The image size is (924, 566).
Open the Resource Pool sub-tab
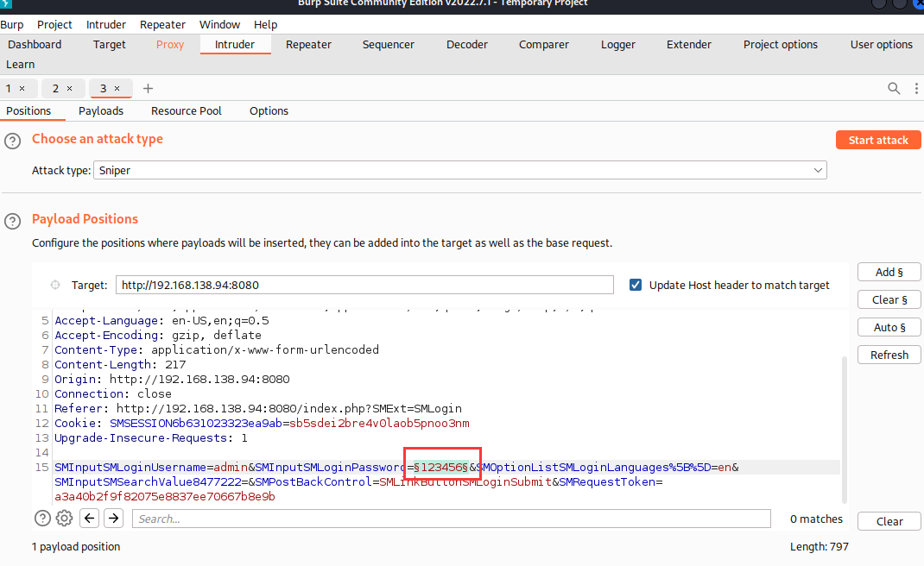(x=187, y=111)
